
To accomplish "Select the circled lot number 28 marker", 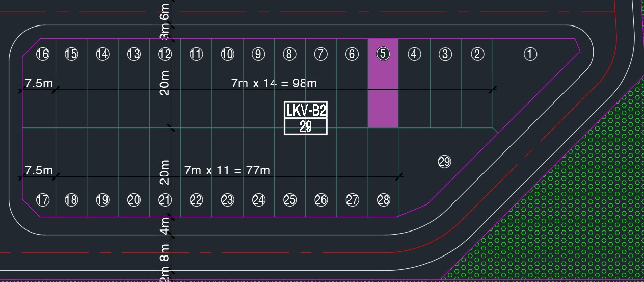I will click(x=383, y=200).
